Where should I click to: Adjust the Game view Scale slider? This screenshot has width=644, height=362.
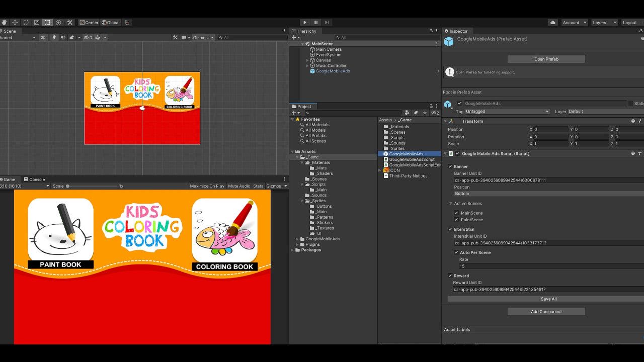[x=68, y=186]
